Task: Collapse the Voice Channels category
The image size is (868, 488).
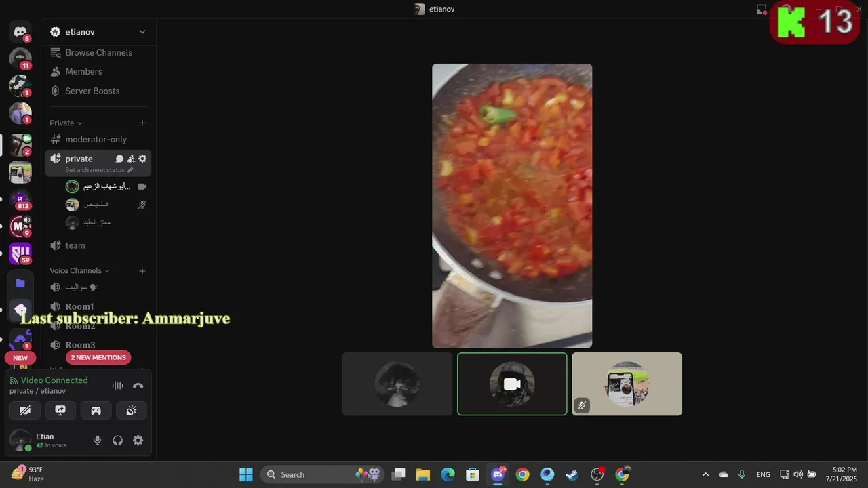Action: [x=79, y=271]
